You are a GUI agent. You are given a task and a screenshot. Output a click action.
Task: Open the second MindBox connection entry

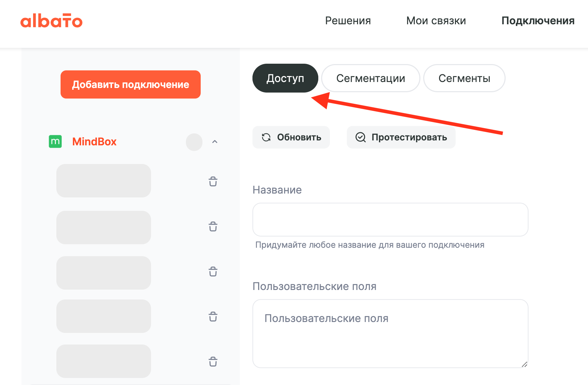104,227
